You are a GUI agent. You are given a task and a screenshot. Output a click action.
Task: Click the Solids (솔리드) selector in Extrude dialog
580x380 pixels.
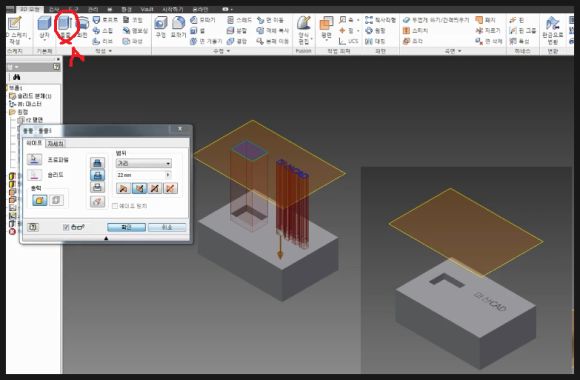point(34,175)
